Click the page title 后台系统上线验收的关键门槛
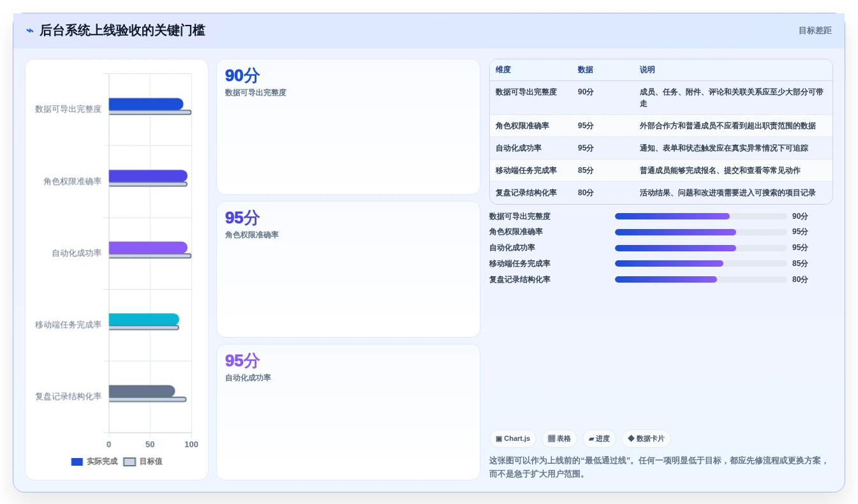 [122, 31]
